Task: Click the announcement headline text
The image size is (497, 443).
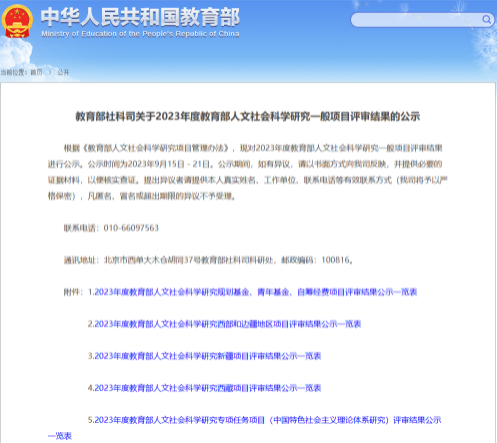Action: (248, 116)
